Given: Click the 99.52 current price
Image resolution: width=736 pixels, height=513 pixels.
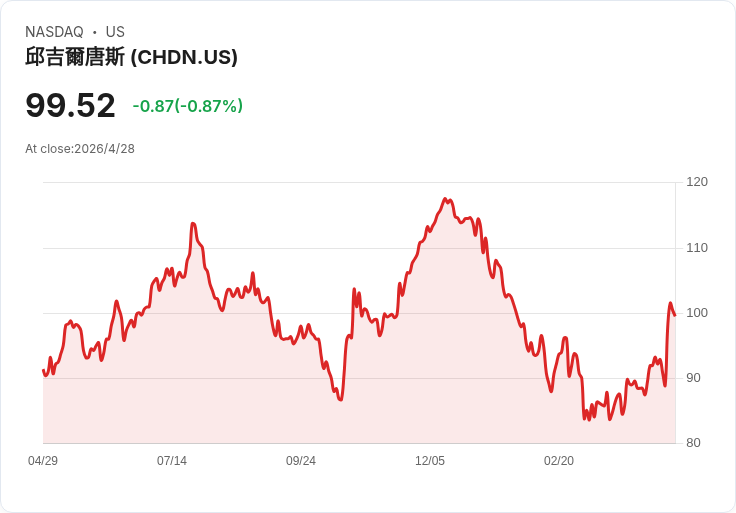Looking at the screenshot, I should 70,105.
